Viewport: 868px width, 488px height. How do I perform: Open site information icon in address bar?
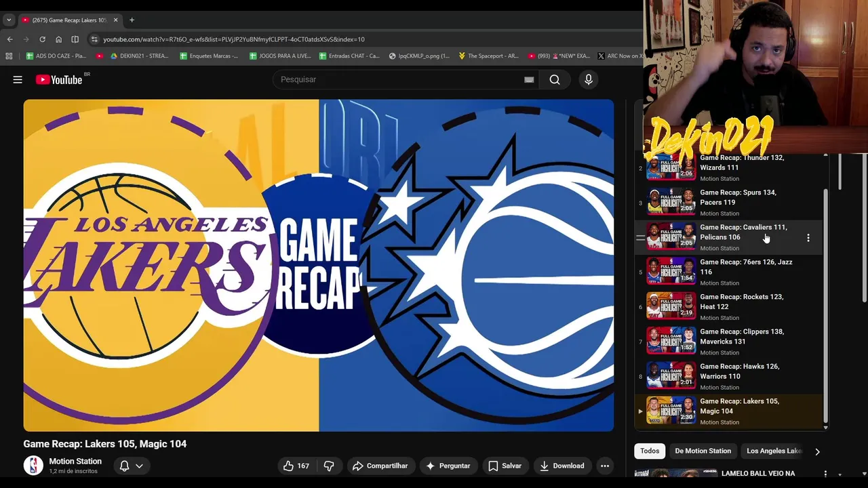94,39
